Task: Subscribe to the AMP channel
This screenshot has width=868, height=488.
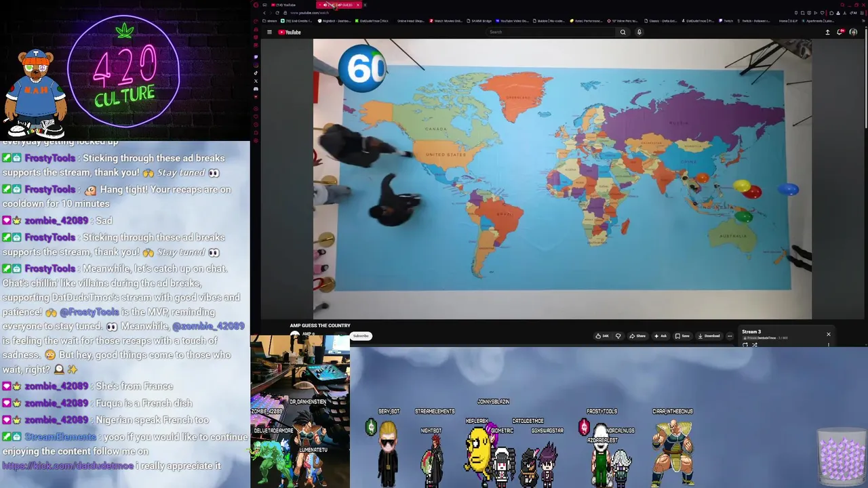Action: (x=361, y=336)
